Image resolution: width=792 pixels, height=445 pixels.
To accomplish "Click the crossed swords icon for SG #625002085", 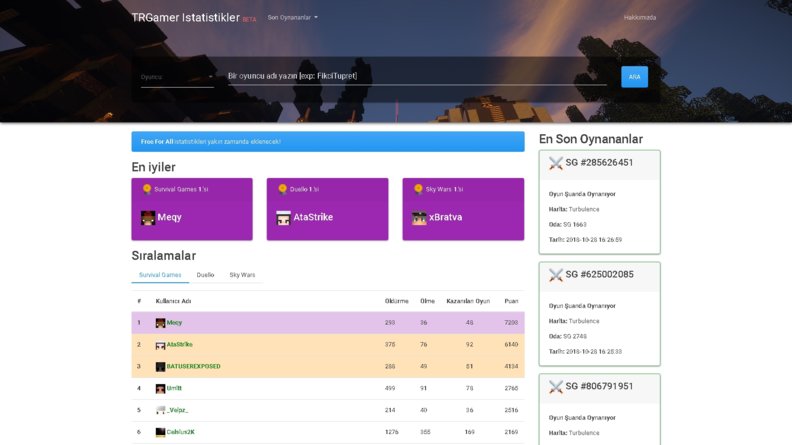I will [556, 275].
